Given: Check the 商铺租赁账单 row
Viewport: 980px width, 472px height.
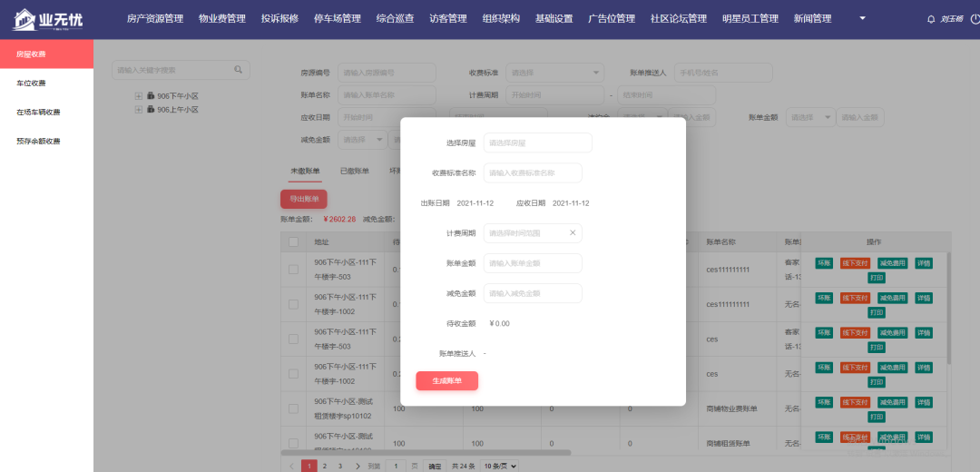Looking at the screenshot, I should click(293, 443).
